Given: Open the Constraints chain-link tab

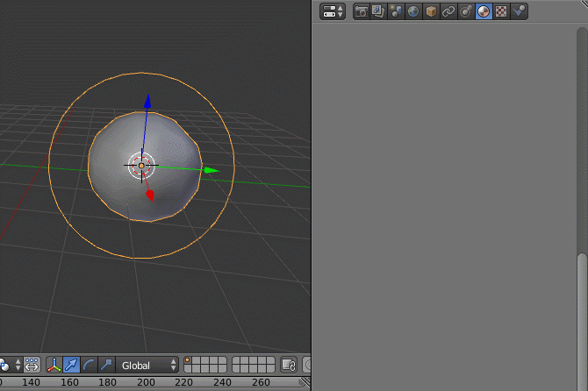Looking at the screenshot, I should click(x=448, y=11).
